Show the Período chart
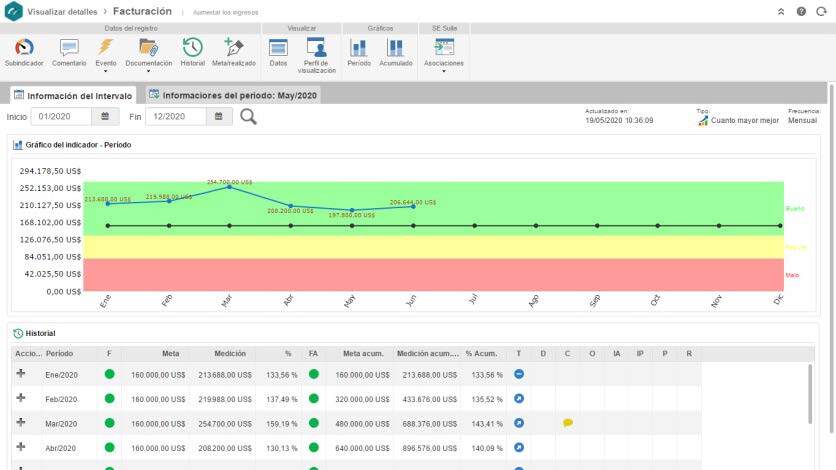 tap(358, 50)
